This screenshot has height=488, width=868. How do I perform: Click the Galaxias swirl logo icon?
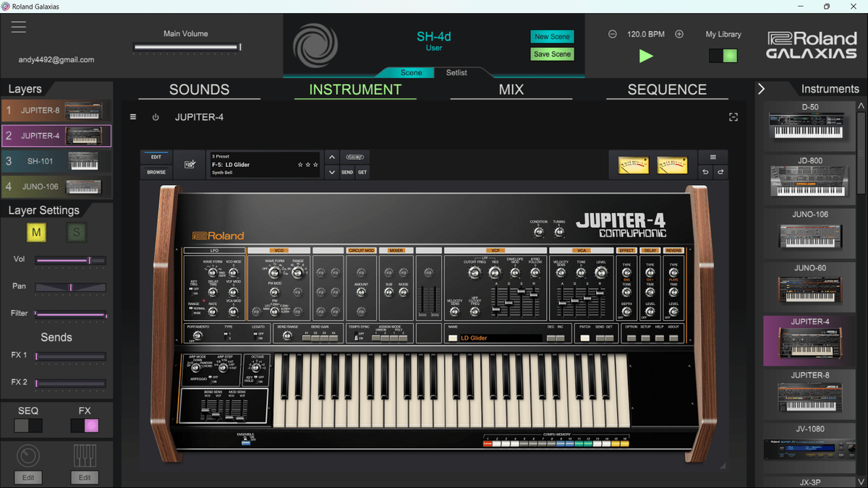(315, 46)
